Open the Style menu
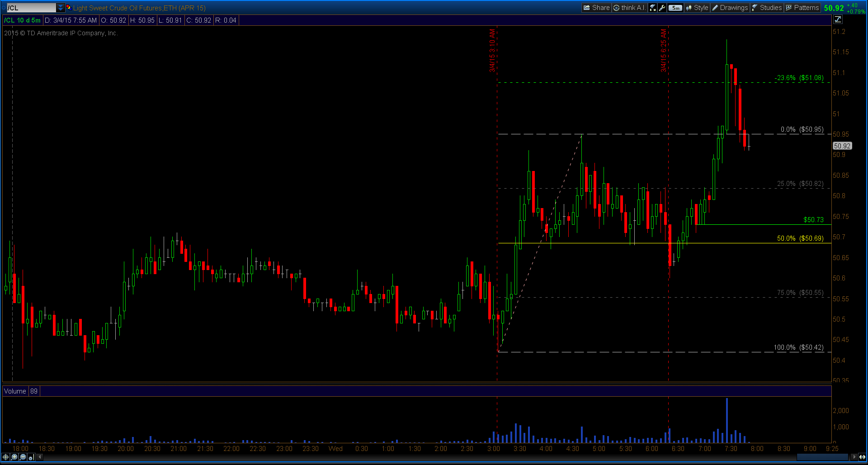 (x=697, y=8)
